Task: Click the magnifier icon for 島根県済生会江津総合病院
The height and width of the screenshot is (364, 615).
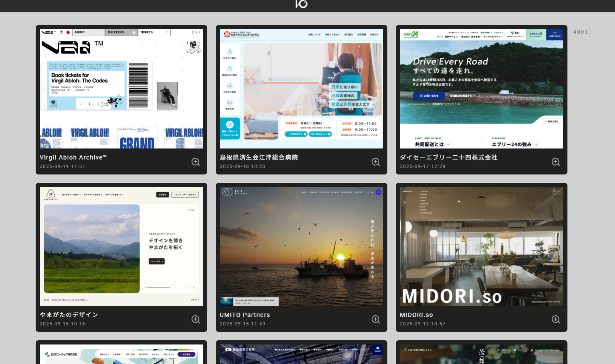Action: click(x=375, y=162)
